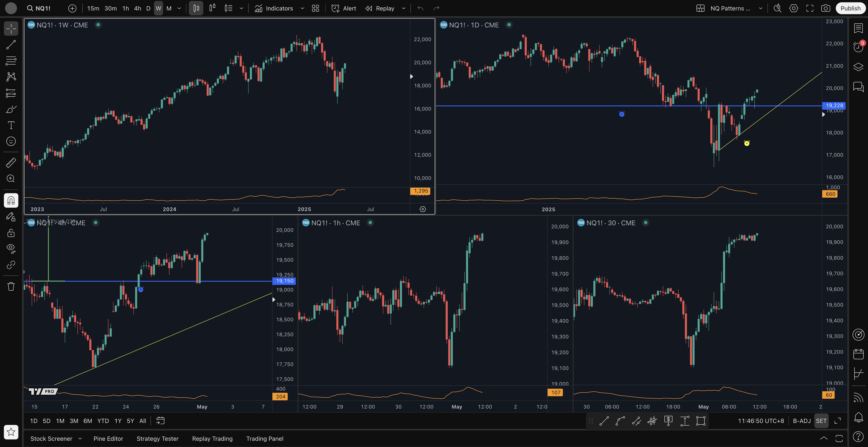Toggle lock all drawings
Viewport: 868px width, 447px height.
11,233
